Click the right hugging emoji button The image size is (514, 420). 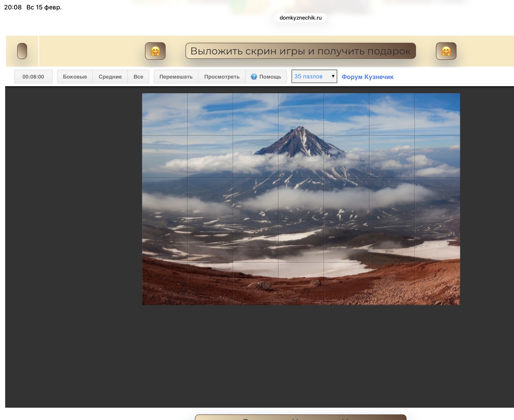[x=446, y=51]
